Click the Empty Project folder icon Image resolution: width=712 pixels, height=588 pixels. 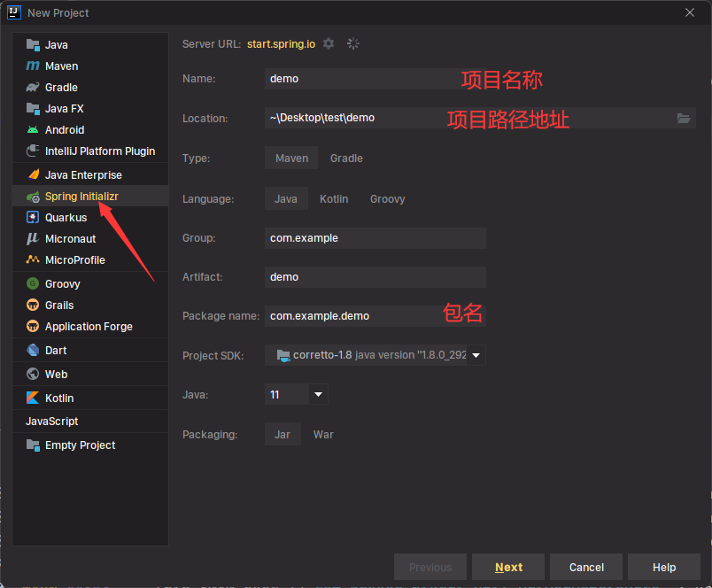click(33, 445)
